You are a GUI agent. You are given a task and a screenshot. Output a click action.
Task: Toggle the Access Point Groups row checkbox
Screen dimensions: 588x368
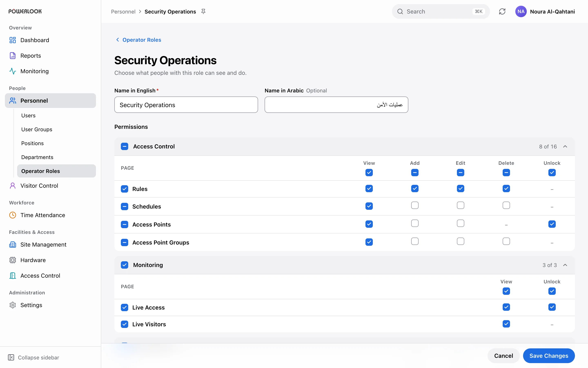[125, 242]
